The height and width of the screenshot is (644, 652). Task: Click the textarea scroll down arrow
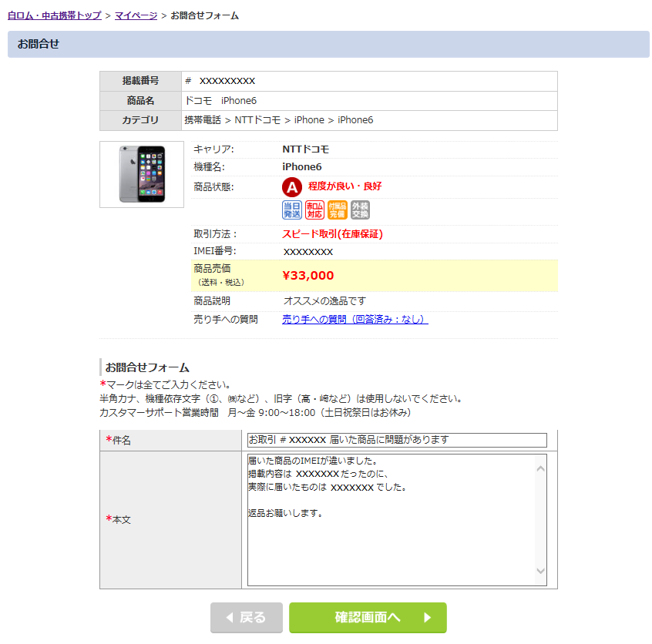(540, 571)
